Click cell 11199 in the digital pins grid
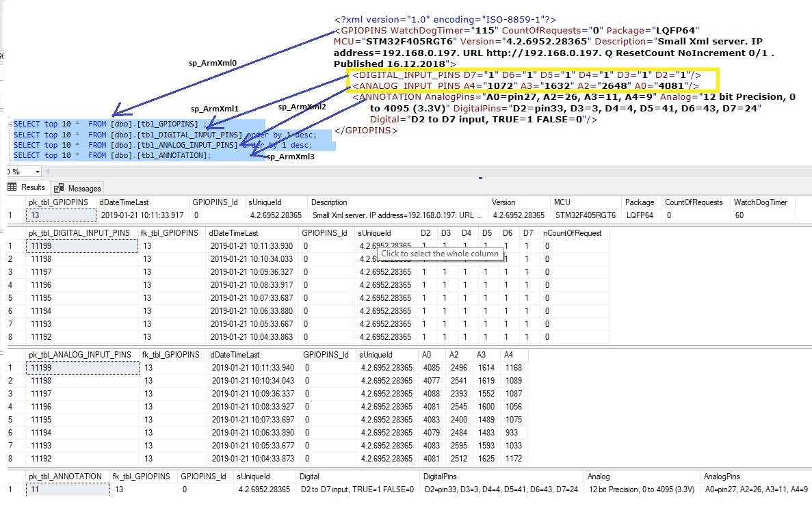The image size is (812, 523). (x=41, y=246)
